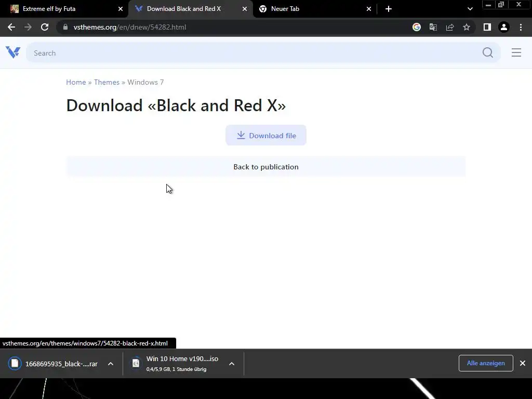
Task: Click Back to publication
Action: (266, 167)
